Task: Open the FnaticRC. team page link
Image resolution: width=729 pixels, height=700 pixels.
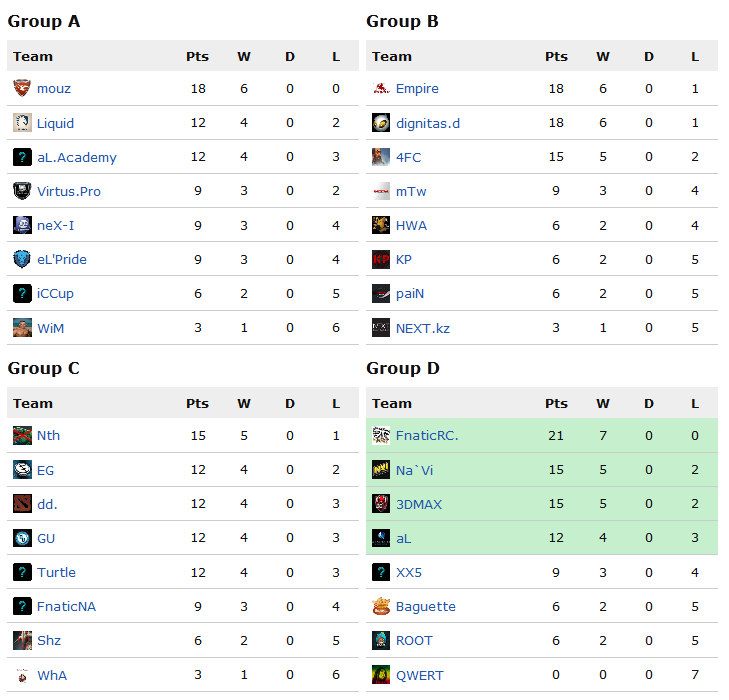Action: pyautogui.click(x=427, y=436)
